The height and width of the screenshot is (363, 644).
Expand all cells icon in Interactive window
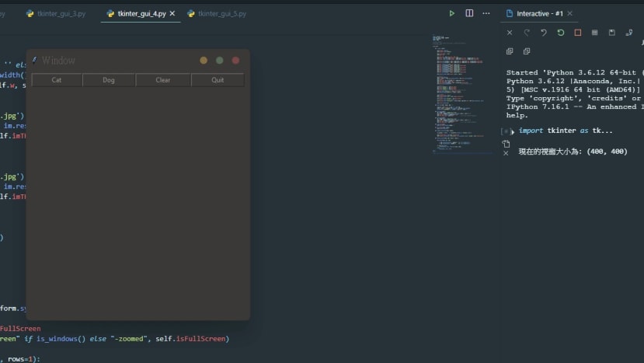click(510, 51)
